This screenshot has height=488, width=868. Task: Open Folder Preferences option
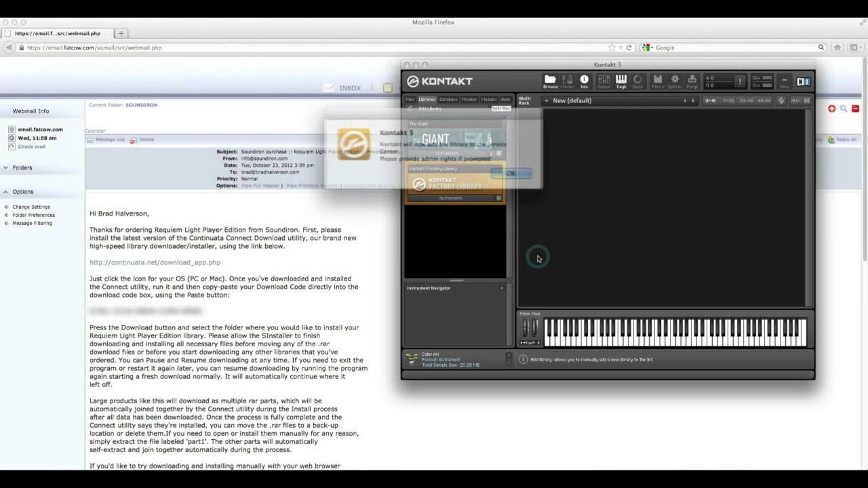pos(34,215)
